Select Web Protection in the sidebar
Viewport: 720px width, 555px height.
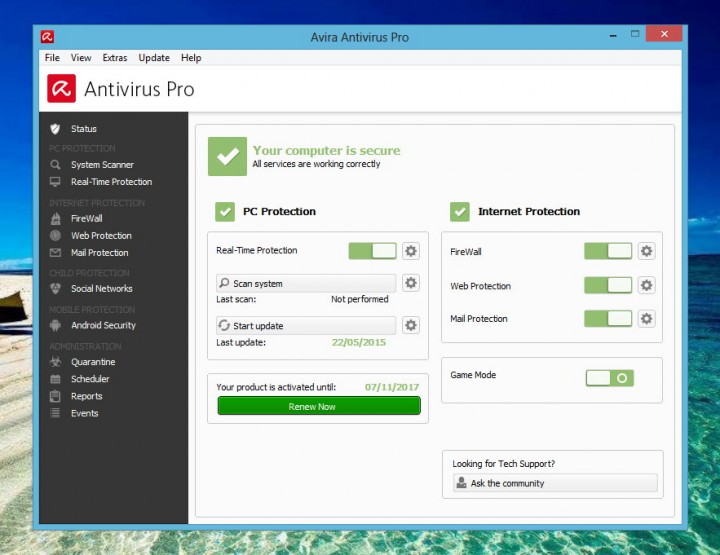coord(101,235)
